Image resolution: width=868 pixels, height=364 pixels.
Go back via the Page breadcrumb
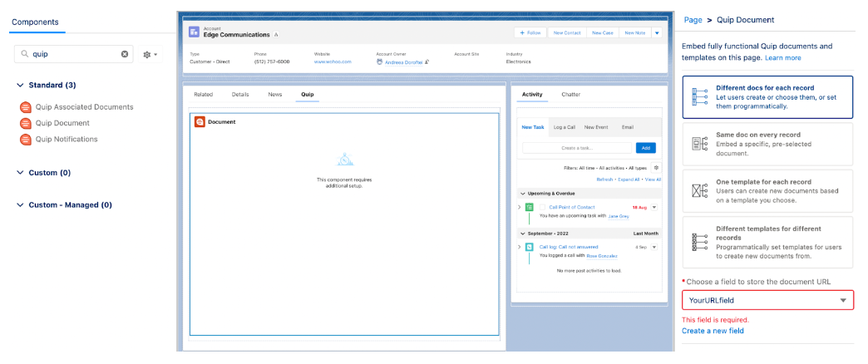(693, 19)
